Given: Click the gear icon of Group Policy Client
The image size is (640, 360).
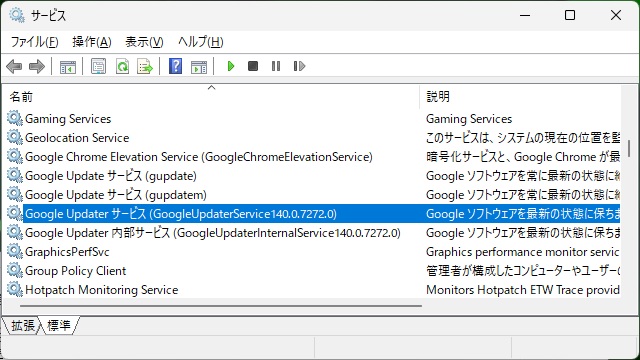Looking at the screenshot, I should 15,271.
